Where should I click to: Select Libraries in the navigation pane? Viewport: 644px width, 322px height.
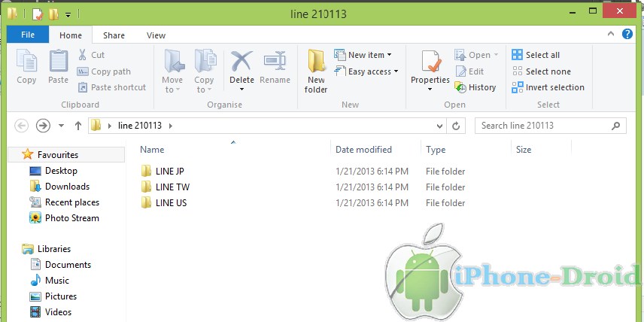coord(46,249)
